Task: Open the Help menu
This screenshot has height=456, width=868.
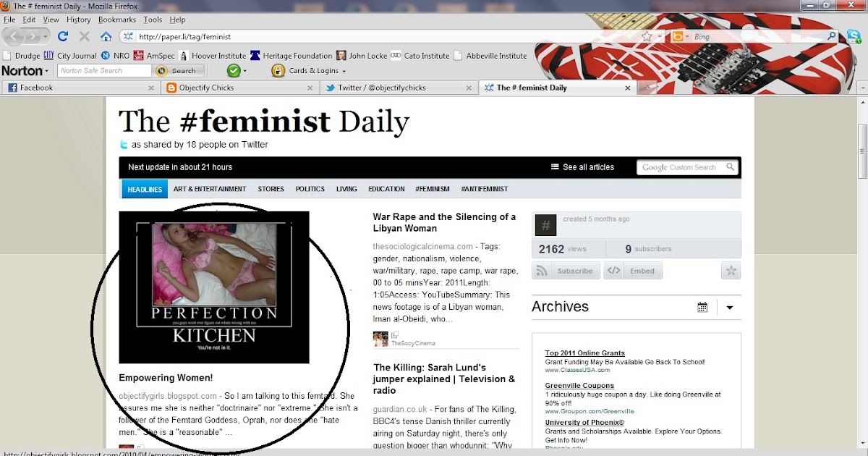Action: coord(177,20)
